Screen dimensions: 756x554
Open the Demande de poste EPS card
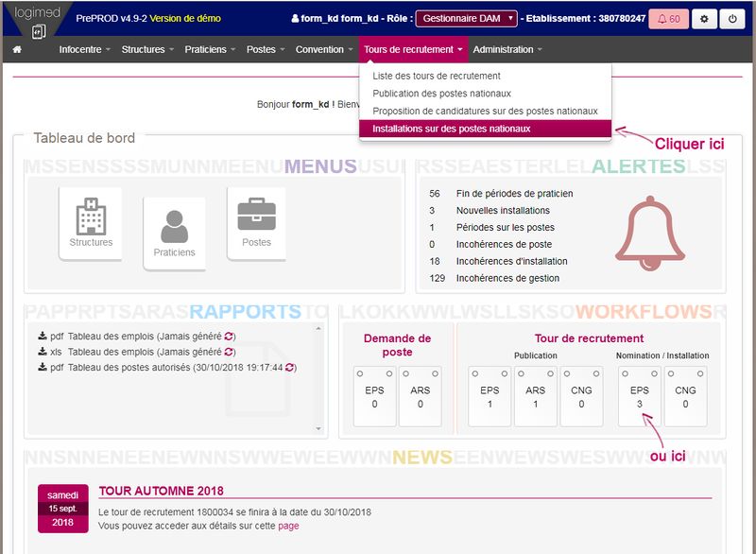point(374,397)
